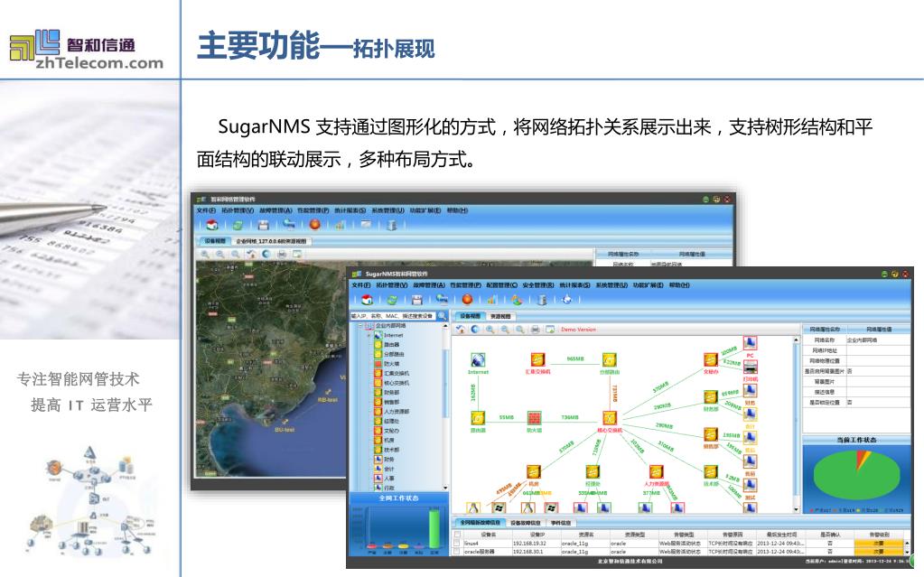
Task: Open 安全管理(R) menu in the SugarNMS window
Action: 538,285
